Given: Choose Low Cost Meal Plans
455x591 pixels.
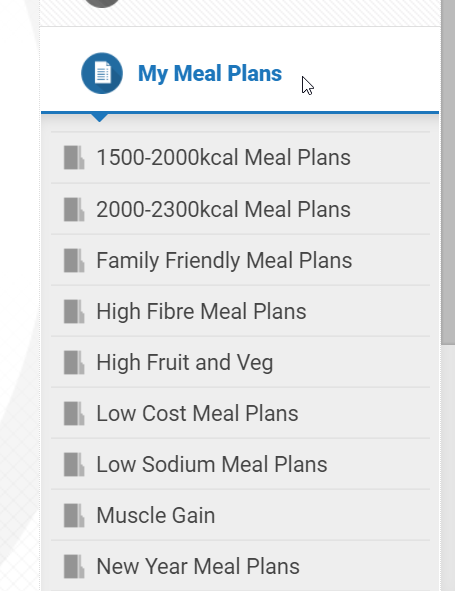Looking at the screenshot, I should point(241,413).
